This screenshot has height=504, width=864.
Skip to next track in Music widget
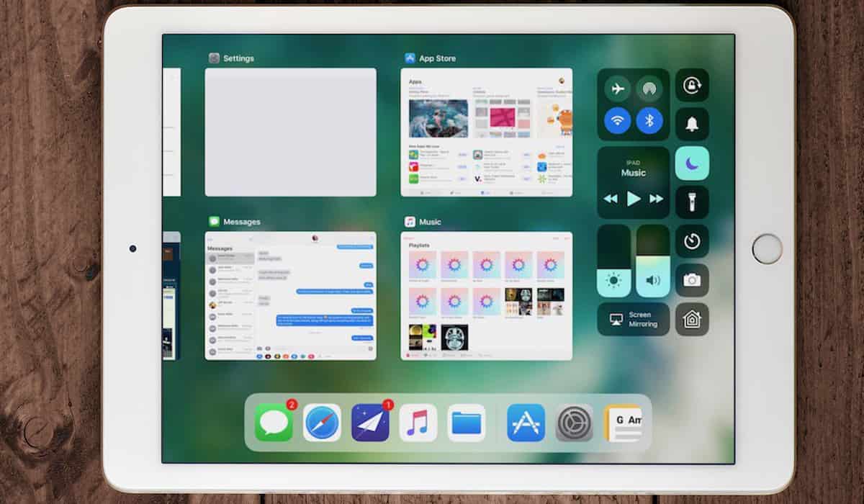[x=657, y=199]
